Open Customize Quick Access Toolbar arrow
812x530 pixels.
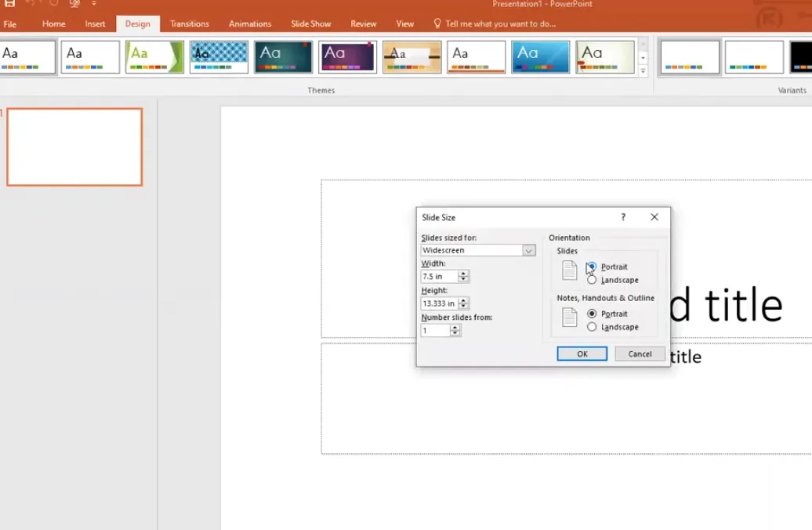[x=94, y=4]
